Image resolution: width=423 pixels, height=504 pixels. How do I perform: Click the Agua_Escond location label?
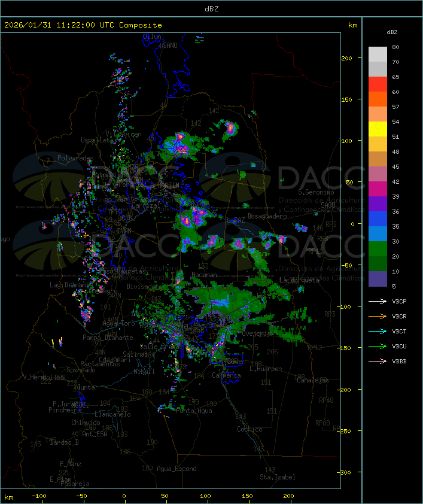(176, 469)
